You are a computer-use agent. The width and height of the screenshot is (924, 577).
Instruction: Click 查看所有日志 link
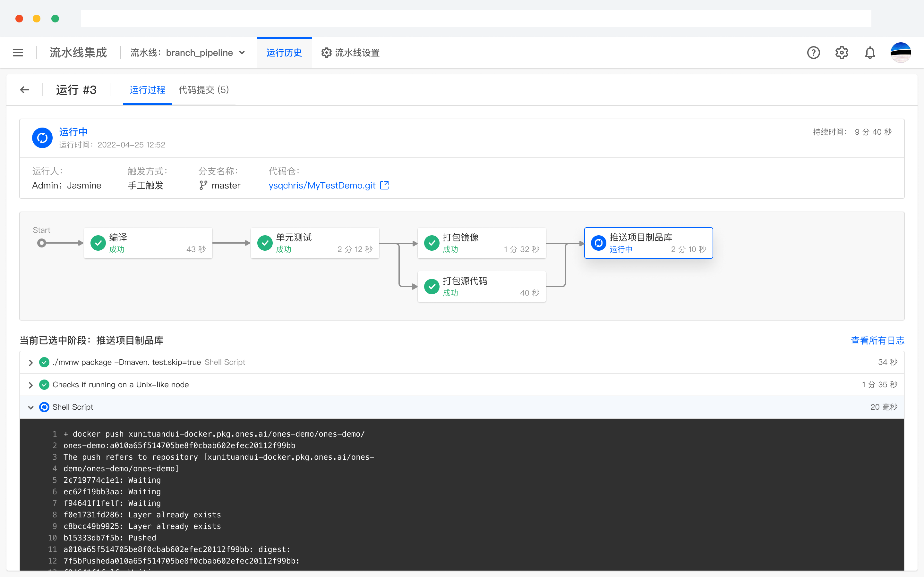877,340
